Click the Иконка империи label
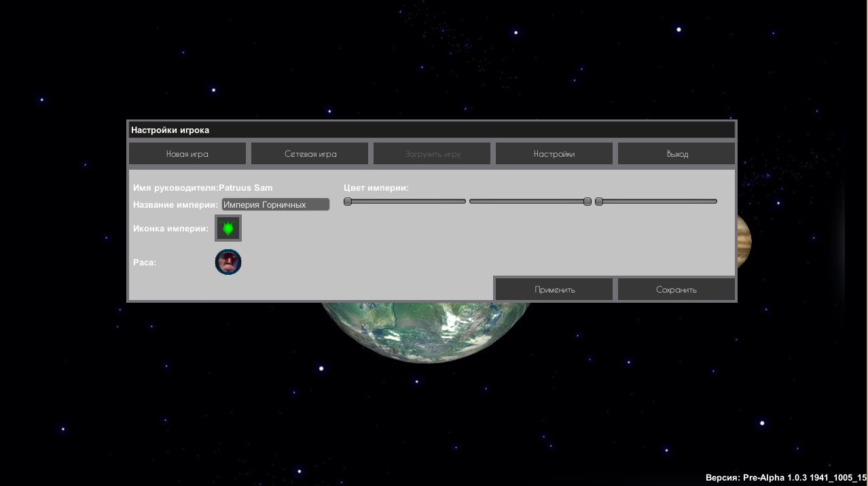The width and height of the screenshot is (868, 486). pyautogui.click(x=170, y=229)
